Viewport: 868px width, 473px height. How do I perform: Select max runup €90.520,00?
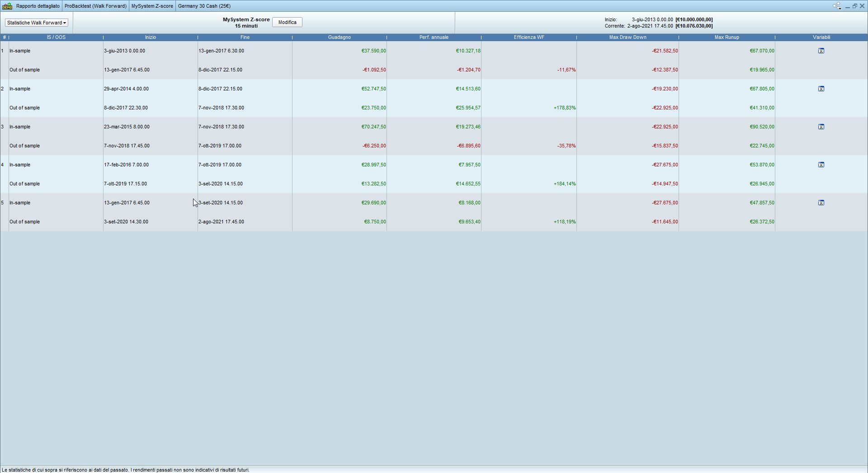(x=762, y=127)
